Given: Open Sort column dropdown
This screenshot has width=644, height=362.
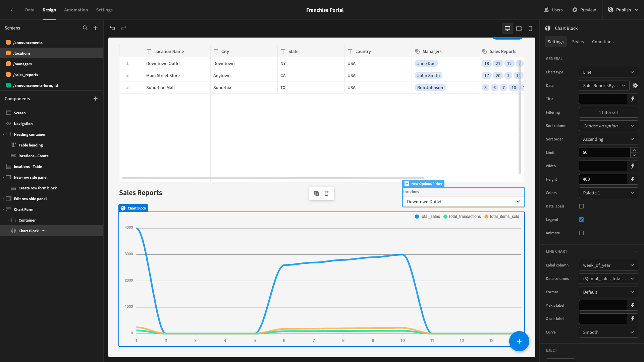Looking at the screenshot, I should coord(608,126).
